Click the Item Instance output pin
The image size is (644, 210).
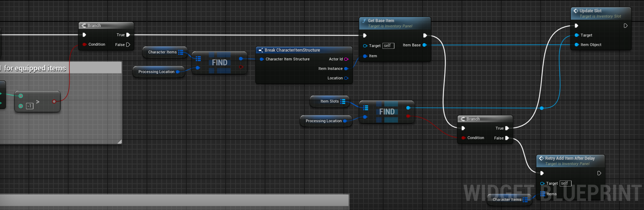pos(346,69)
